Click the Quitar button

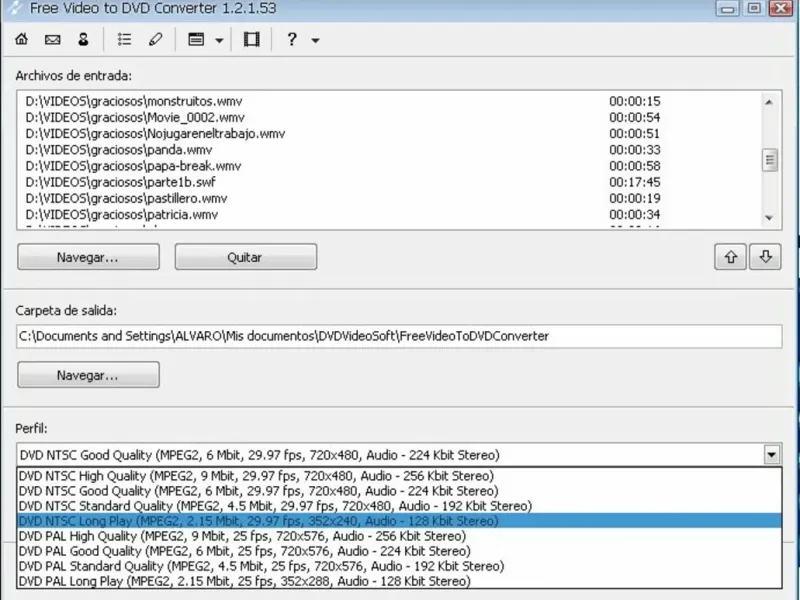[x=245, y=257]
